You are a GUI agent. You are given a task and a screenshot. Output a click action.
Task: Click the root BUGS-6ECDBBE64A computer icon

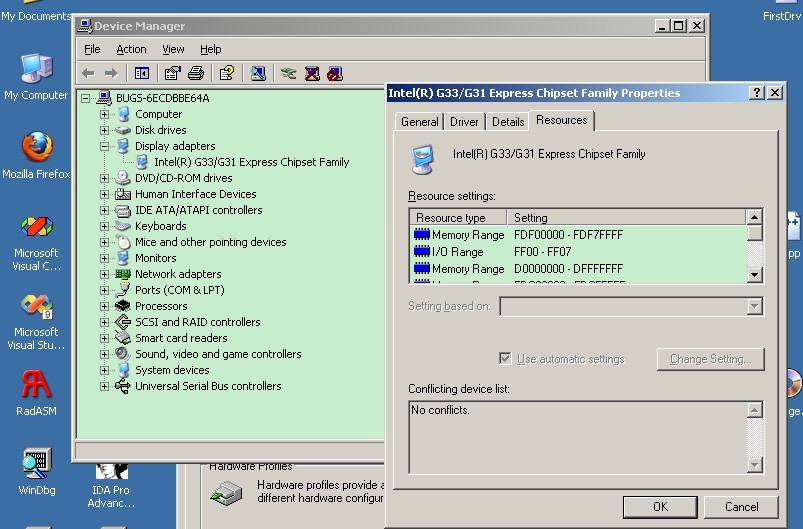[104, 98]
